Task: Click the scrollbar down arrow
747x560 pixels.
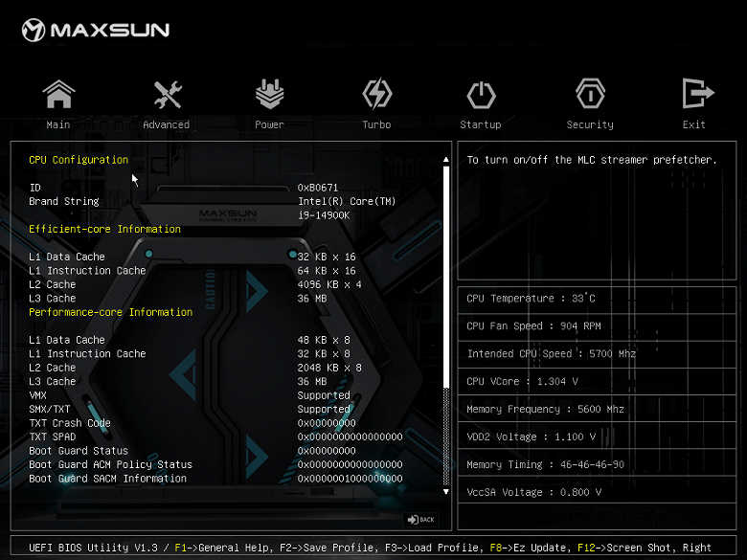Action: pyautogui.click(x=446, y=491)
